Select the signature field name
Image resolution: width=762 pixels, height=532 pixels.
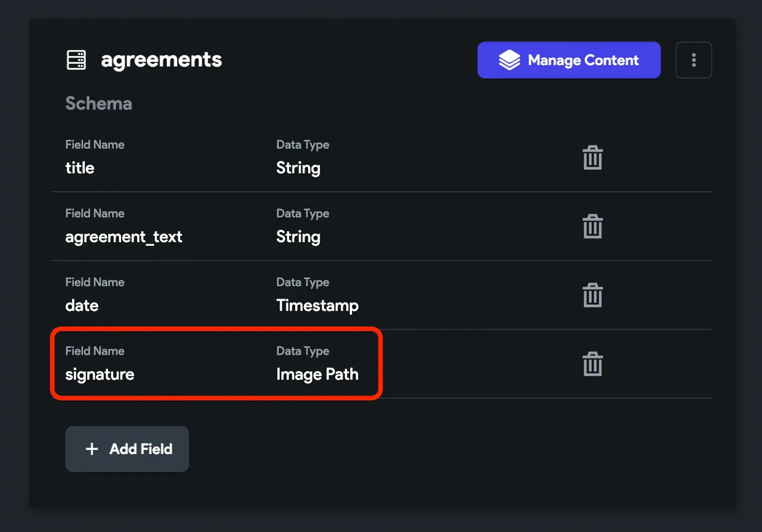point(100,374)
